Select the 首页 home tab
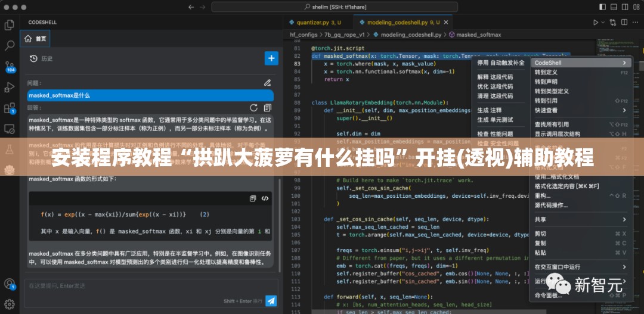 click(35, 39)
